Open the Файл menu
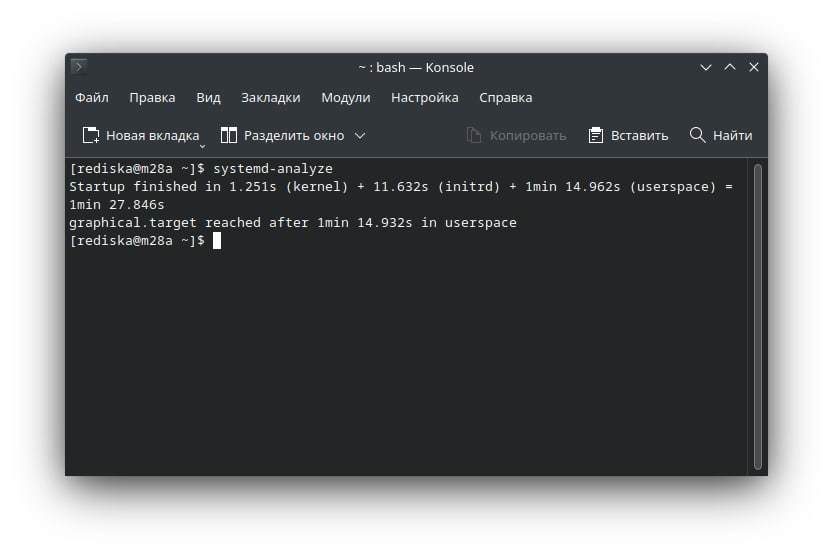 tap(92, 98)
